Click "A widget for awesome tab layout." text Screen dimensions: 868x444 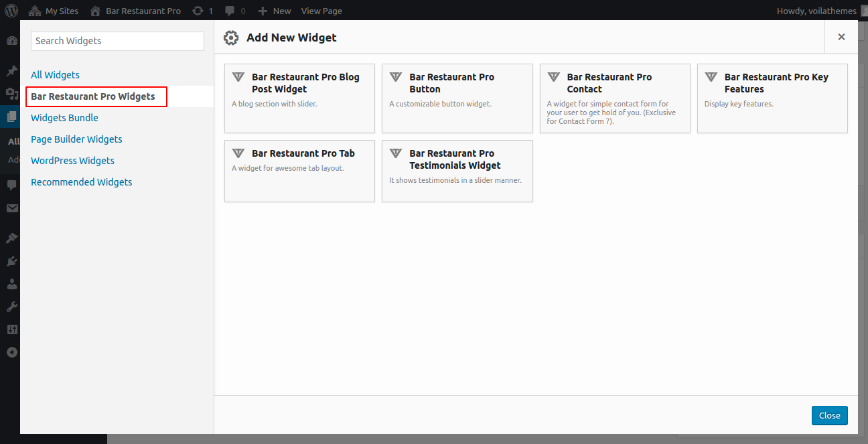(288, 168)
